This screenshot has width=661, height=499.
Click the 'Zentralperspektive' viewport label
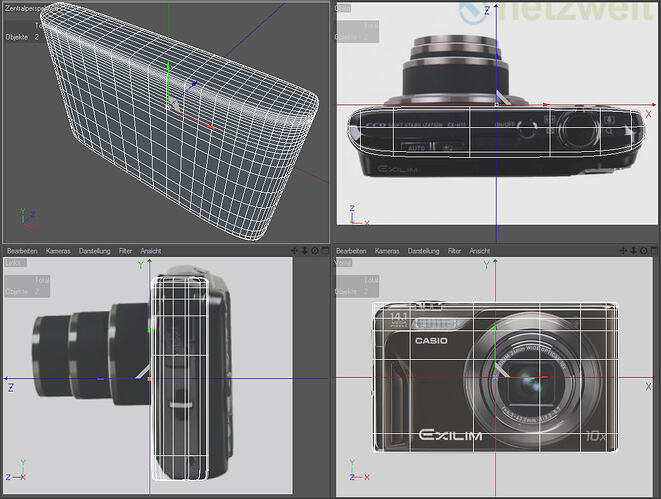click(30, 8)
